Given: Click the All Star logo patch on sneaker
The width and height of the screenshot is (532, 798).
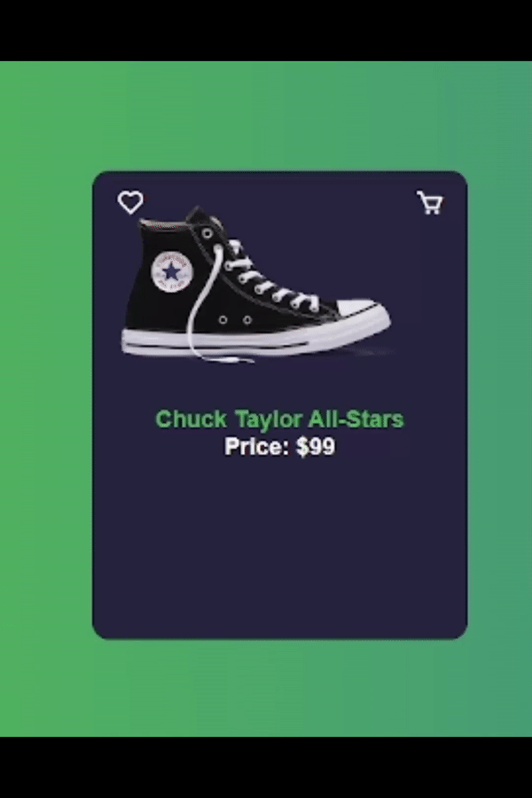Looking at the screenshot, I should coord(172,272).
